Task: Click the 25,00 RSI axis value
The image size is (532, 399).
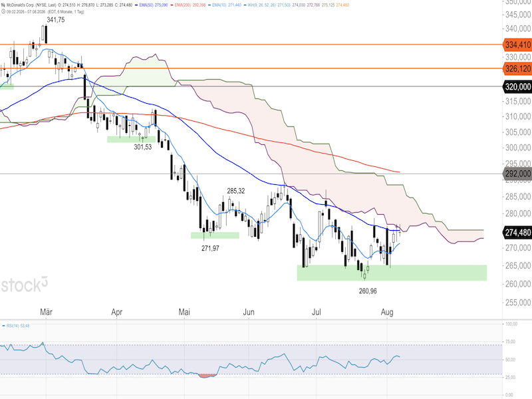Action: pyautogui.click(x=511, y=377)
